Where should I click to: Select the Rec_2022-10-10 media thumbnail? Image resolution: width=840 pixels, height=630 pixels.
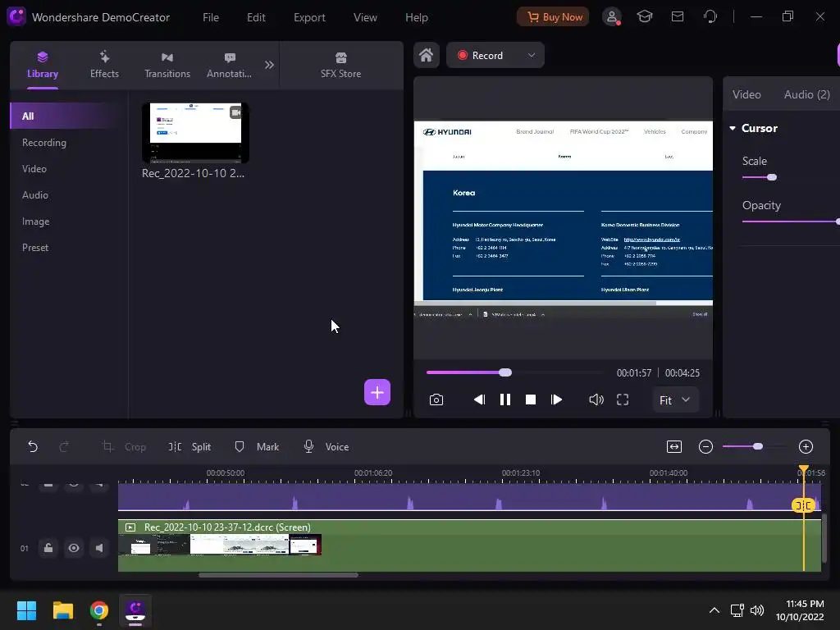[195, 133]
